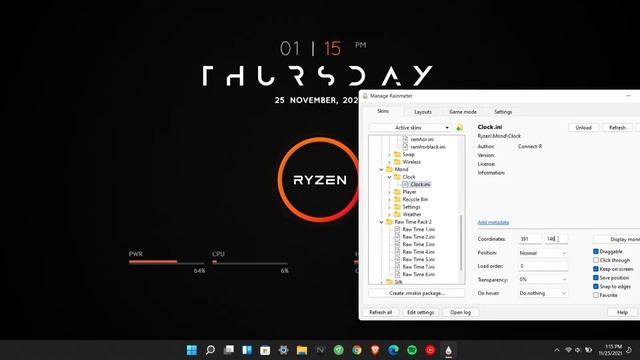Screen dimensions: 640x360
Task: Enable Click through checkbox
Action: (x=596, y=260)
